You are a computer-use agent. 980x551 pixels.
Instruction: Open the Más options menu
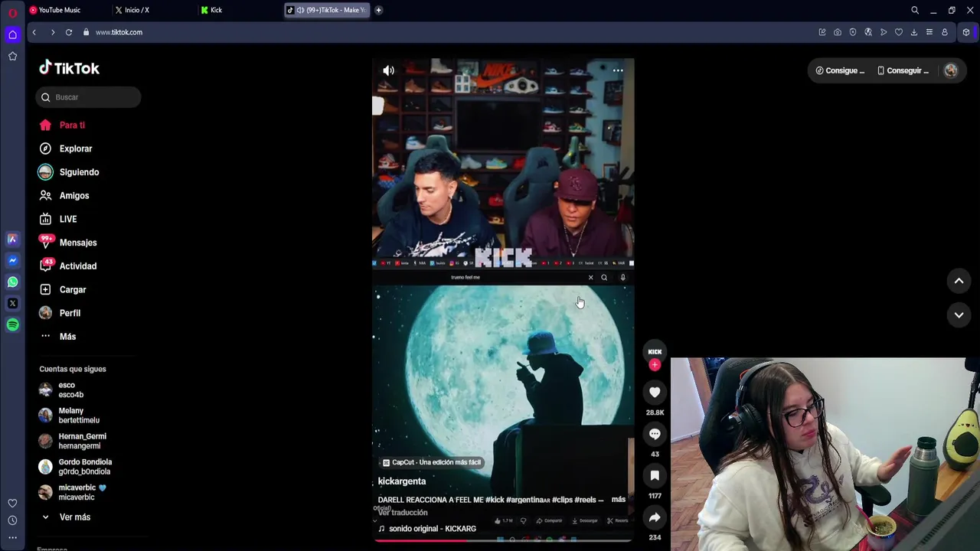[57, 337]
